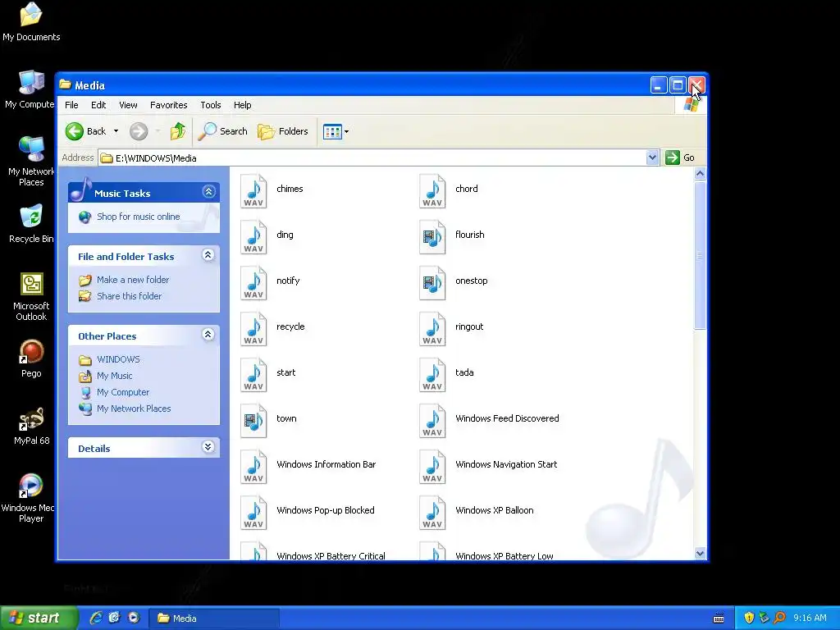Screen dimensions: 840x630
Task: Open the Favorites menu
Action: pos(169,105)
